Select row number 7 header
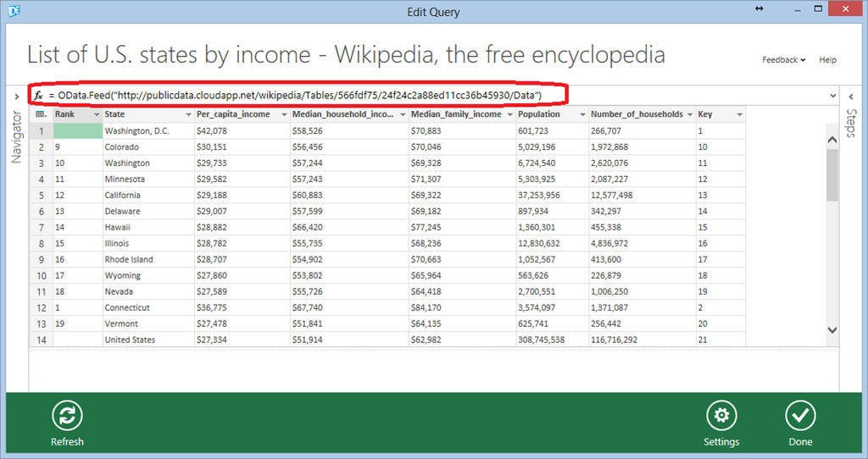The height and width of the screenshot is (459, 868). pos(41,227)
